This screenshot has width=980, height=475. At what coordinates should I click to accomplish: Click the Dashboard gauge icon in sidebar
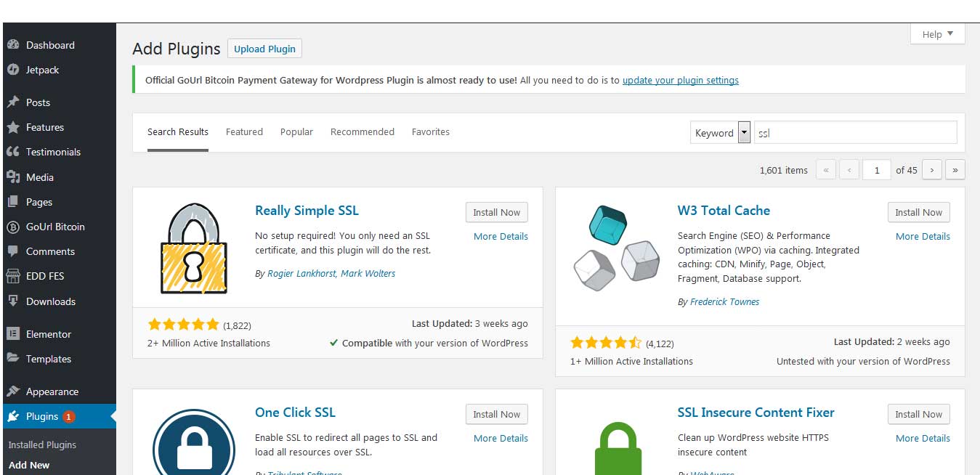coord(13,45)
